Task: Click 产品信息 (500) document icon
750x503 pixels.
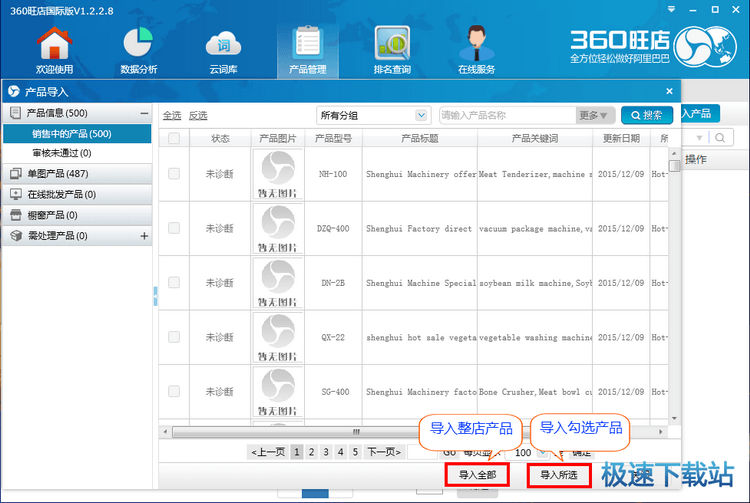Action: [15, 113]
